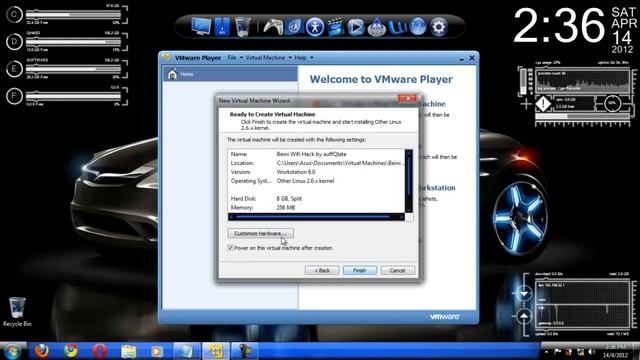Minimize the VMware Player window
Screen dimensions: 640x360
click(462, 59)
